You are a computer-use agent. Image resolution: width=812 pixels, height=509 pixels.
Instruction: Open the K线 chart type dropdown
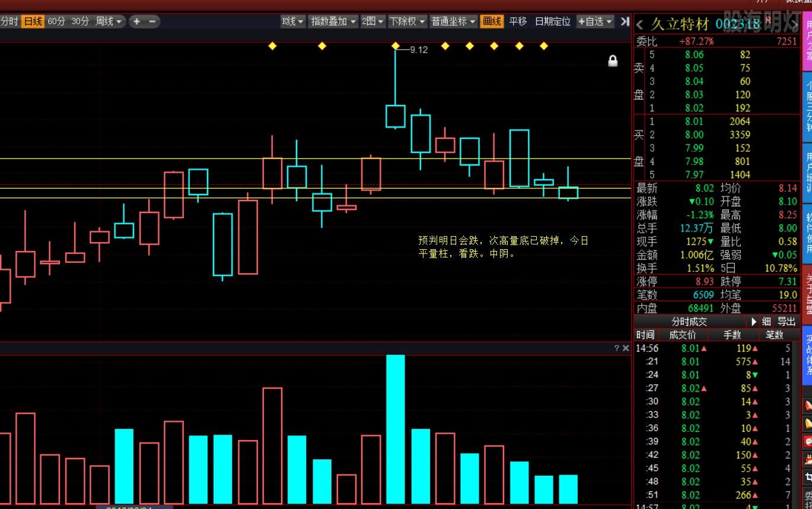[x=293, y=21]
